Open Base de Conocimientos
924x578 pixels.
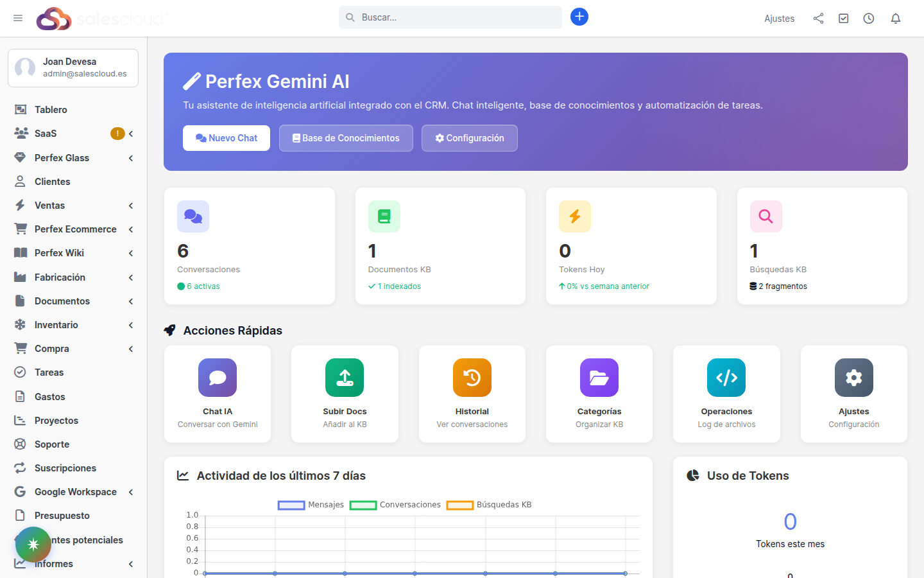[x=346, y=137]
